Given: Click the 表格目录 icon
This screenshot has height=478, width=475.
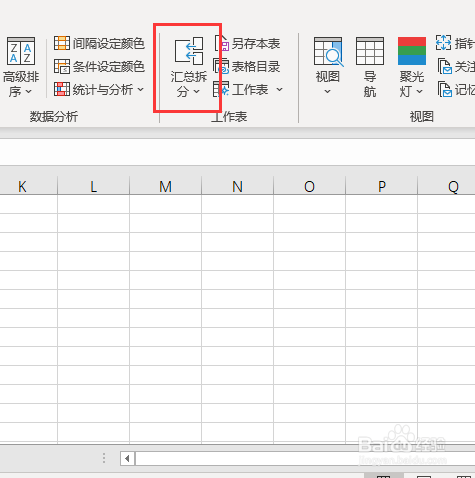Looking at the screenshot, I should (x=221, y=66).
